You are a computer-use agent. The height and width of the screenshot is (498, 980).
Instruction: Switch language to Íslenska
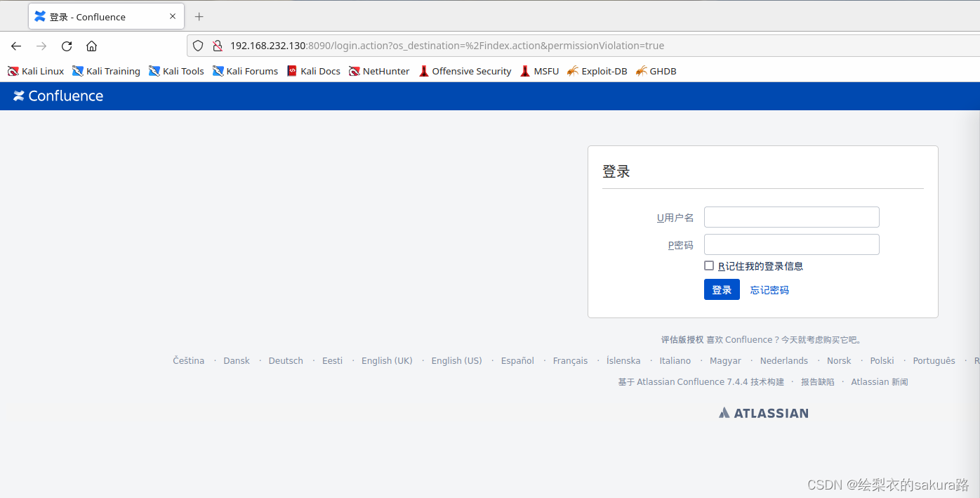[623, 361]
